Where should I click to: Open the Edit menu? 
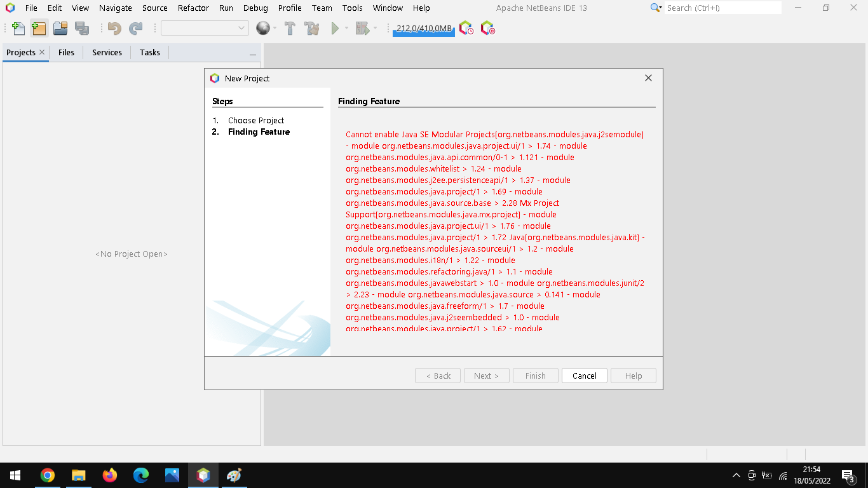tap(55, 8)
